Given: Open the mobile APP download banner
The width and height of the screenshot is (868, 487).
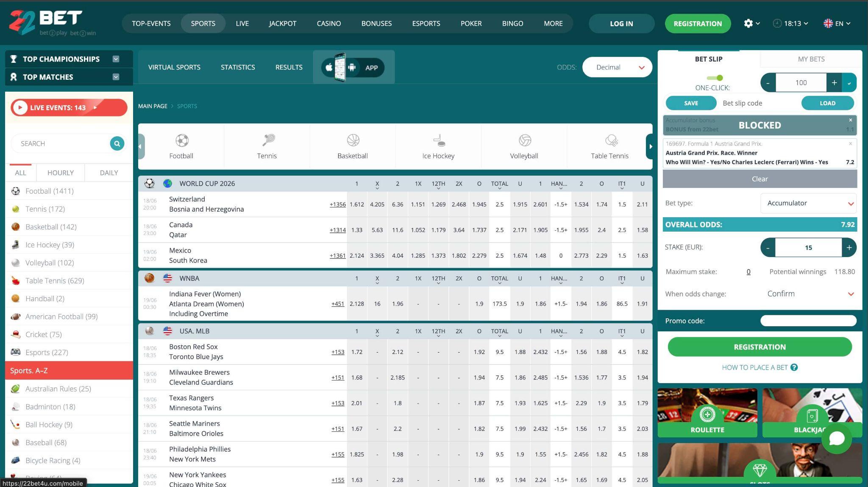Looking at the screenshot, I should [353, 67].
